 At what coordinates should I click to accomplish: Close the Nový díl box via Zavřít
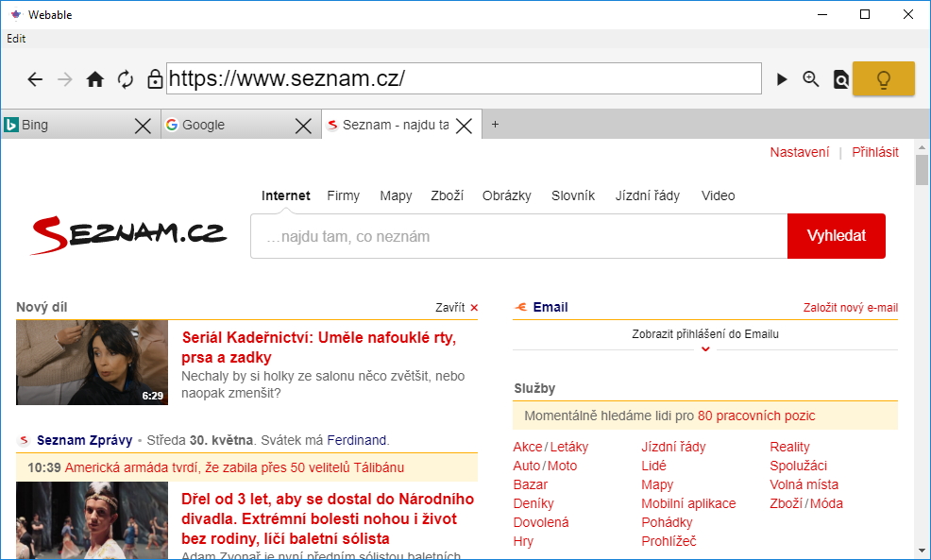click(x=457, y=308)
